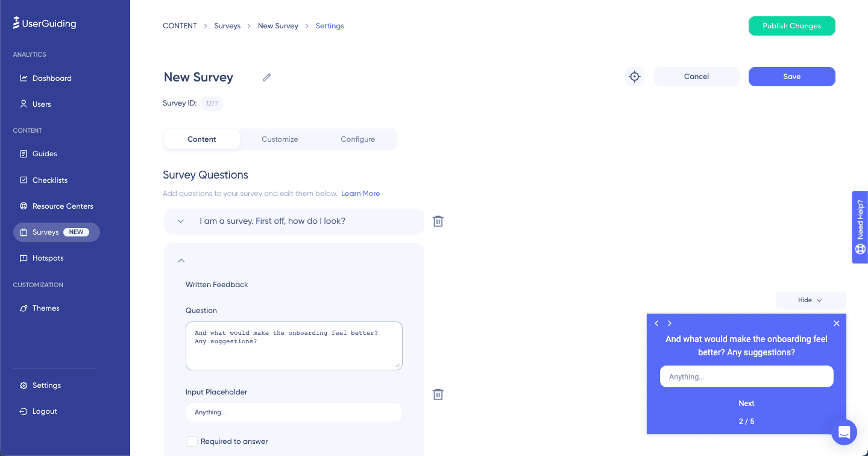The image size is (868, 456).
Task: Enable the Required to answer checkbox
Action: coord(192,442)
